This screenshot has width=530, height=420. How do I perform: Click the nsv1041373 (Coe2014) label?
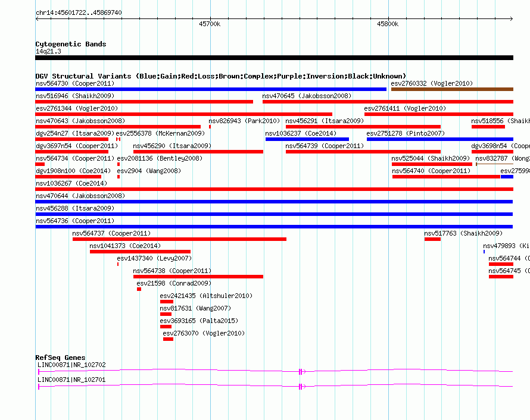tap(125, 246)
